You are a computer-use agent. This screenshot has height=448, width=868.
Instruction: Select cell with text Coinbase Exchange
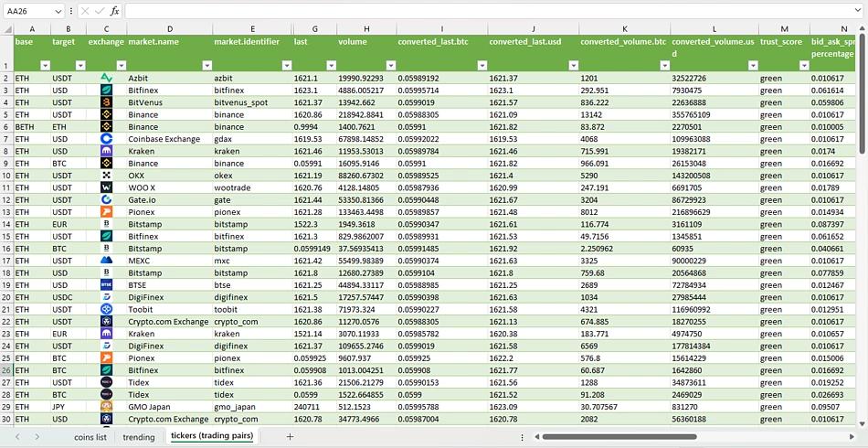click(169, 139)
